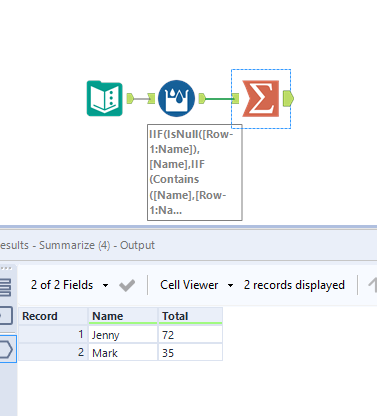This screenshot has width=377, height=416.
Task: Click the output anchor icon in results sidebar
Action: [6, 349]
